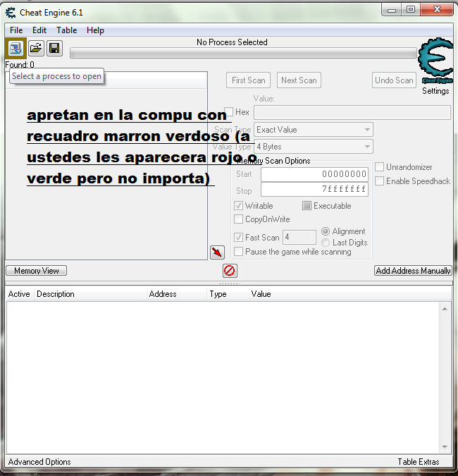Image resolution: width=458 pixels, height=476 pixels.
Task: Click the Next Scan button
Action: 299,80
